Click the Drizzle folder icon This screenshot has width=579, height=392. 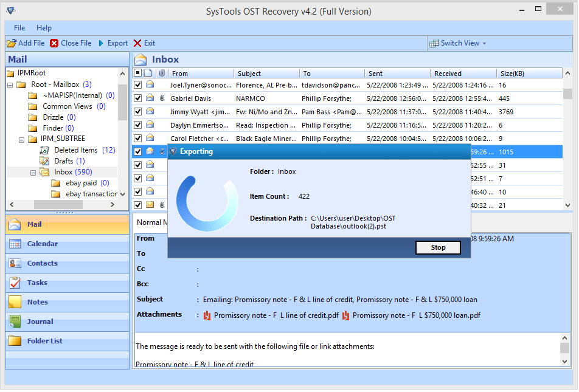tap(33, 118)
